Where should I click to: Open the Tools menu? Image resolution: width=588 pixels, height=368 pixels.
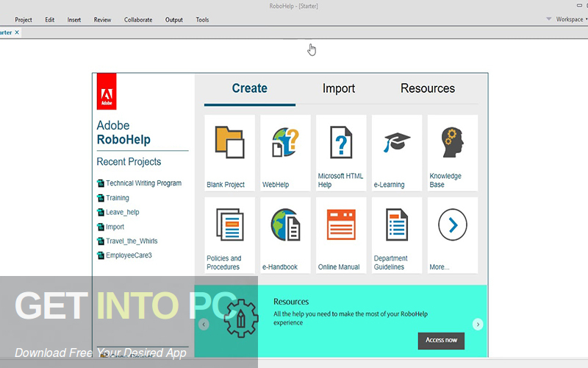click(202, 20)
